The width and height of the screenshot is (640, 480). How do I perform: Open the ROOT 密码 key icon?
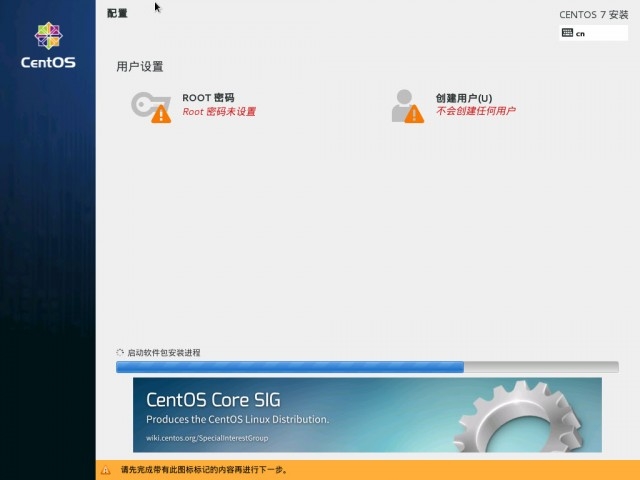[x=151, y=107]
